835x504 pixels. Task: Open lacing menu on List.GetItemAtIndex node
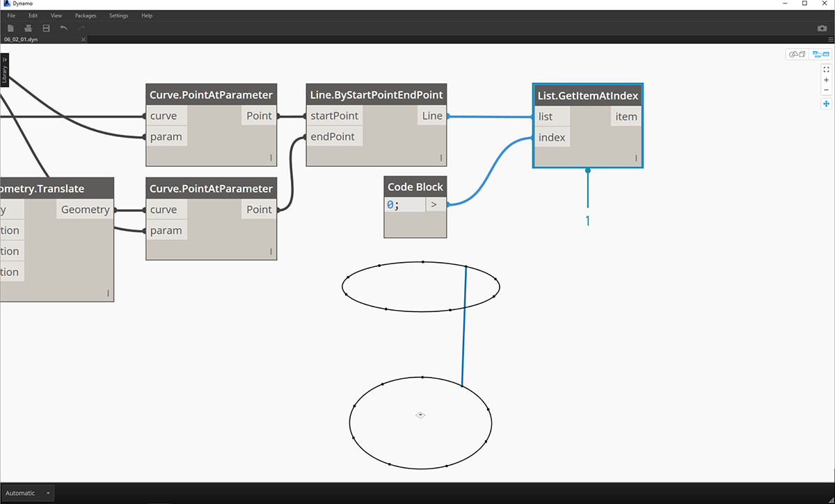[x=636, y=159]
